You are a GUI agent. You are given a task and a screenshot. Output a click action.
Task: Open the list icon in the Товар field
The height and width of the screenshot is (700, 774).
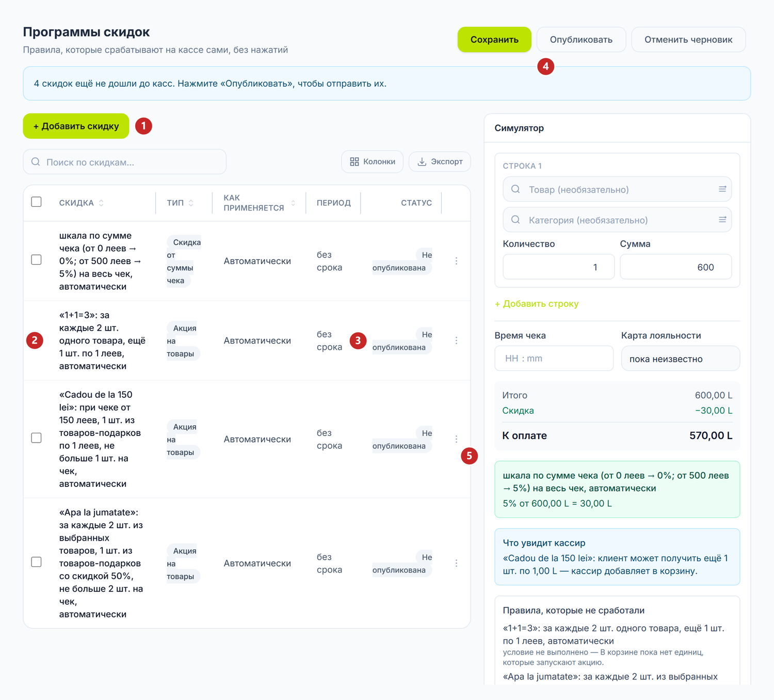pyautogui.click(x=722, y=189)
